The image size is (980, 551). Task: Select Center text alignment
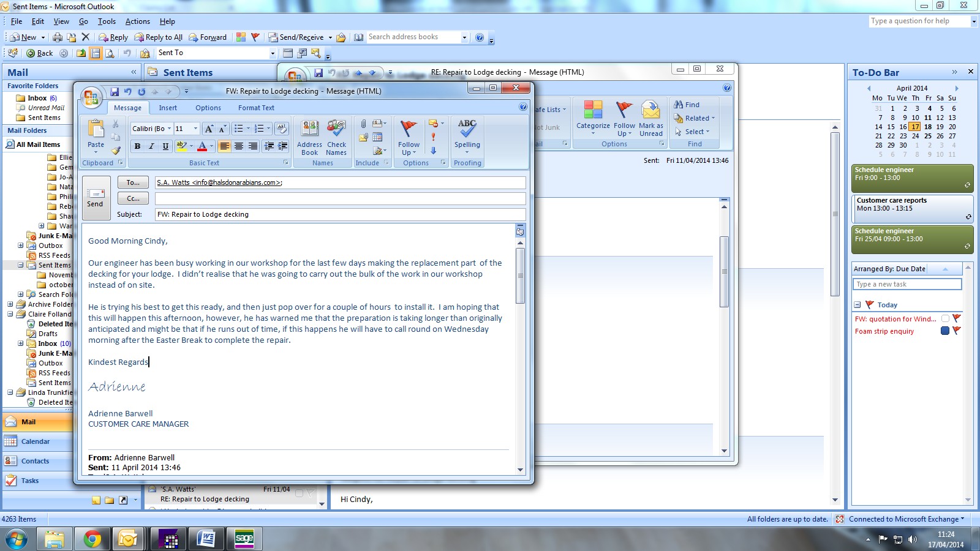(x=239, y=146)
